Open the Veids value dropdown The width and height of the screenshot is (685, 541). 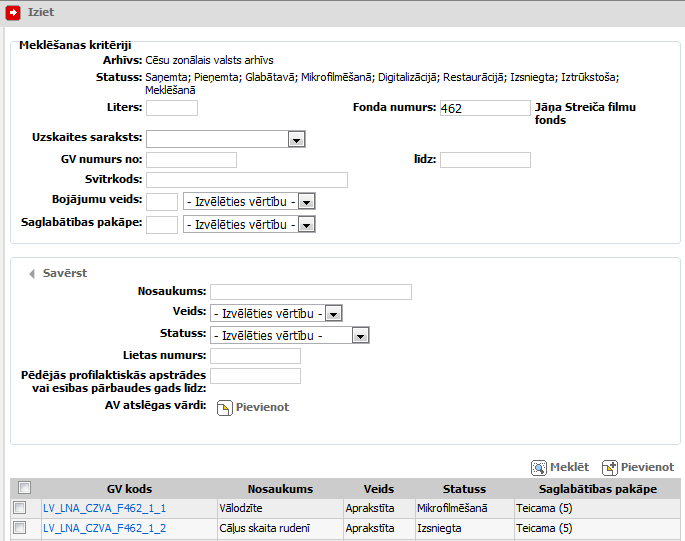pos(334,313)
